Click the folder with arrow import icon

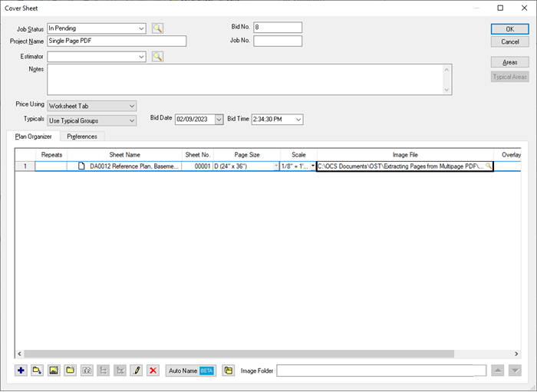pyautogui.click(x=37, y=371)
